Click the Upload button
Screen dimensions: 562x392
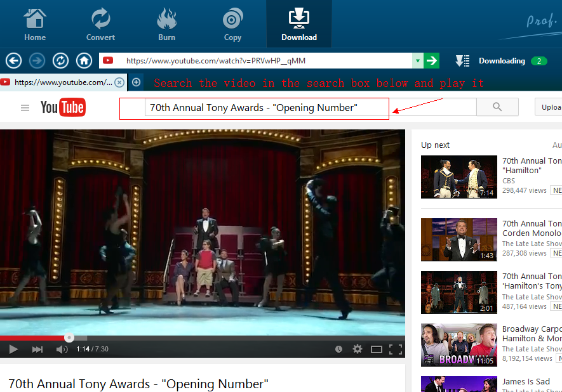tap(549, 107)
